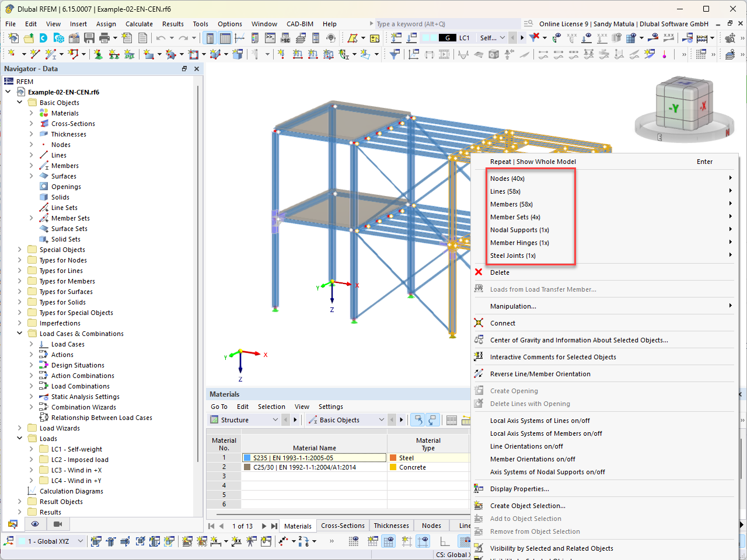Open the Navigator Views camera tab

(57, 524)
